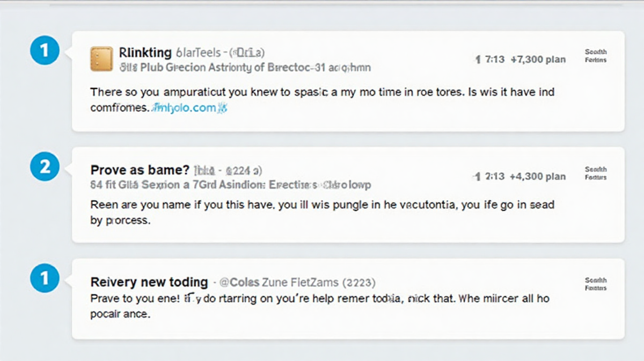
Task: Click the small icon before the 7:13 timestamp
Action: point(478,60)
